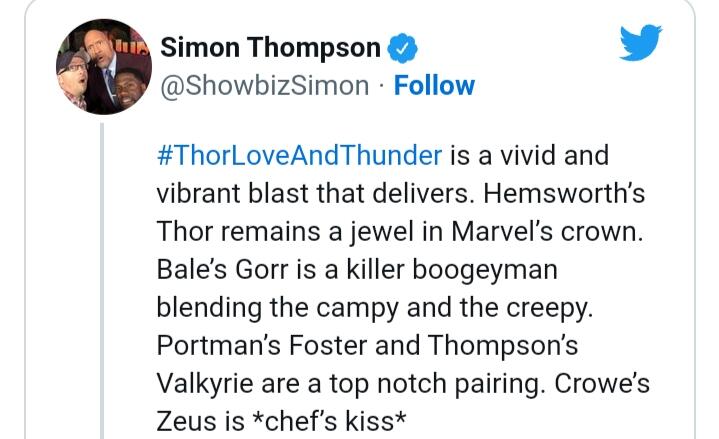Click "Bale's Gorr" in the tweet text
This screenshot has width=719, height=439.
[222, 269]
